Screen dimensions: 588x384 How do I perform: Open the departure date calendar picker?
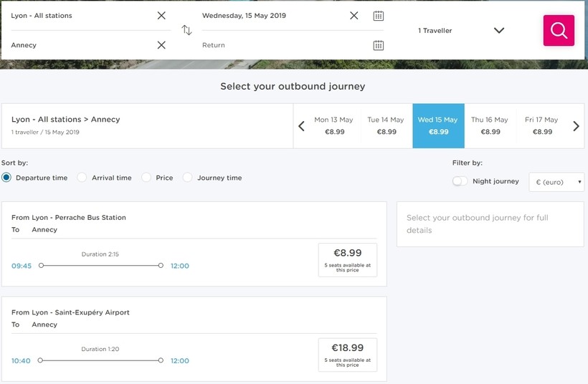[x=379, y=16]
